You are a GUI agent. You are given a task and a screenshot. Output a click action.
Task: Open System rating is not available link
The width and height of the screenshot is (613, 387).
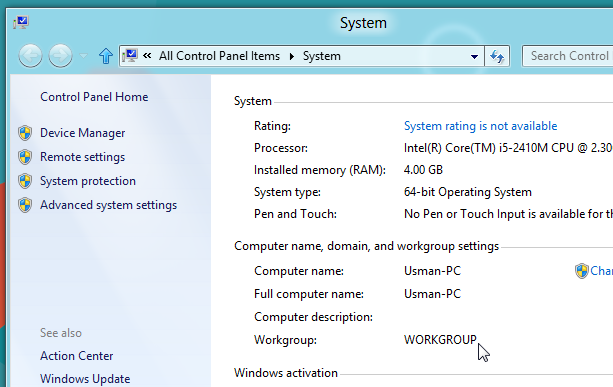480,126
